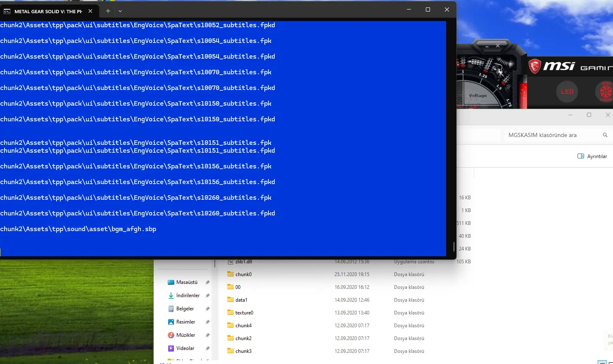613x364 pixels.
Task: Click the 40 KB file size value
Action: [465, 236]
